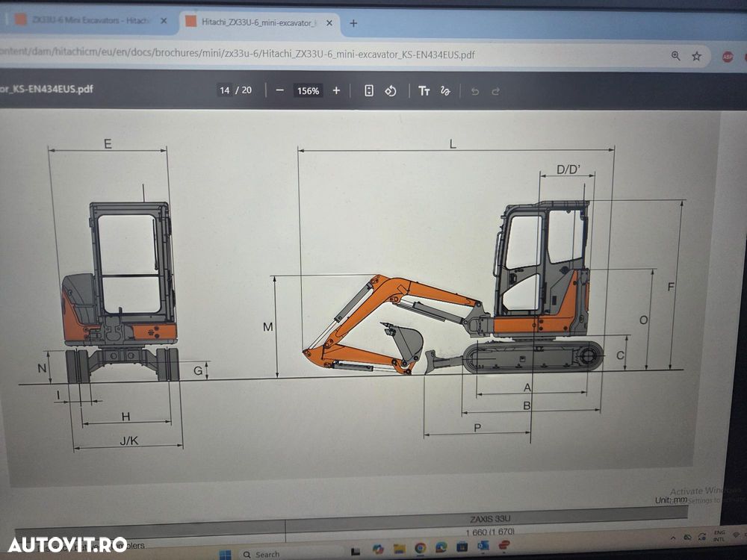Click the 'ZAXIS 33U' table header
Viewport: 747px width, 560px height.
point(490,519)
